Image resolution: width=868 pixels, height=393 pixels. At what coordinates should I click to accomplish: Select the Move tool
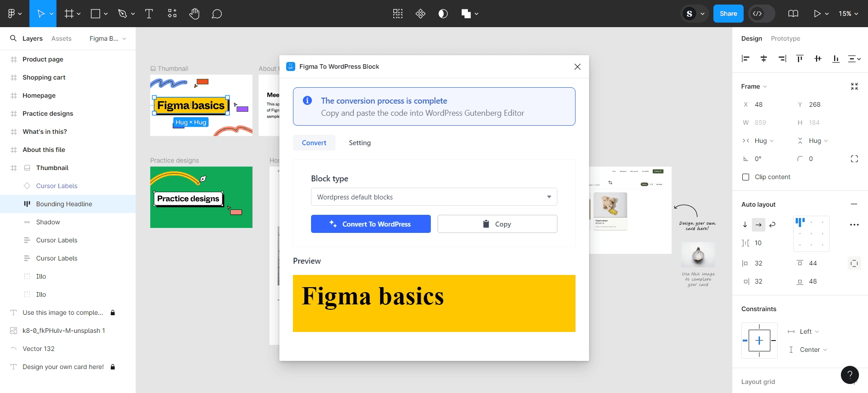(x=41, y=14)
